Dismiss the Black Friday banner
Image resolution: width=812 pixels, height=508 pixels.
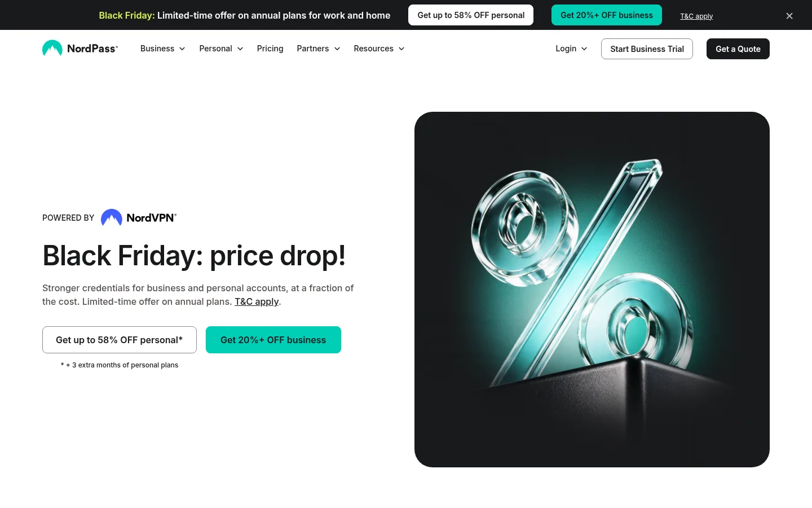coord(789,16)
